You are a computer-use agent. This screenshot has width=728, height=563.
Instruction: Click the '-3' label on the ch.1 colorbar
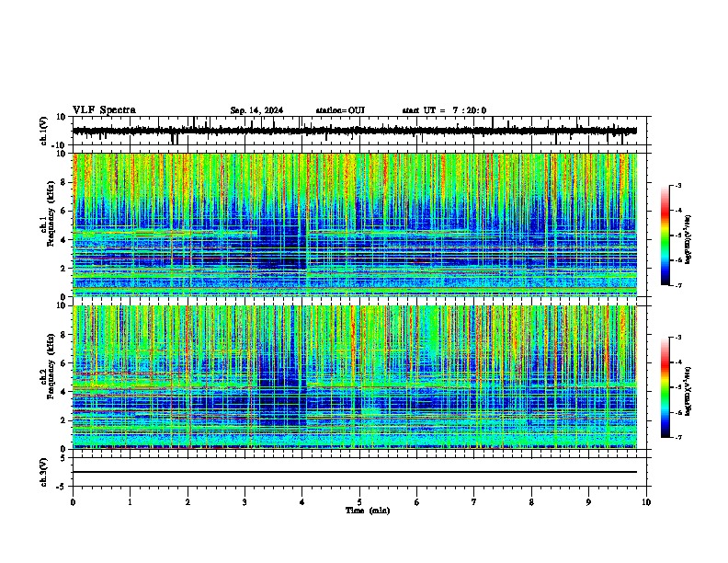point(678,186)
